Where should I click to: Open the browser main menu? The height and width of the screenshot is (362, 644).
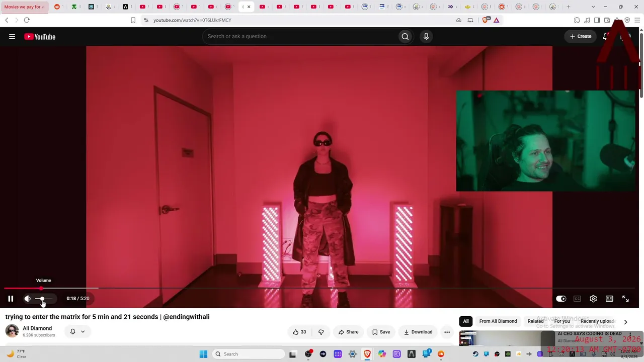[636, 20]
